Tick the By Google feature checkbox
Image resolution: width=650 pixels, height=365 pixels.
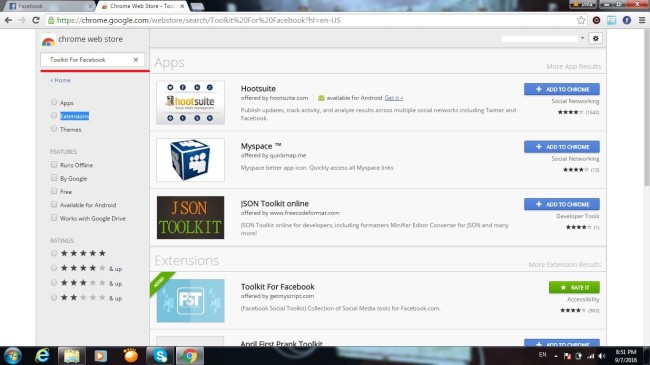pyautogui.click(x=54, y=178)
